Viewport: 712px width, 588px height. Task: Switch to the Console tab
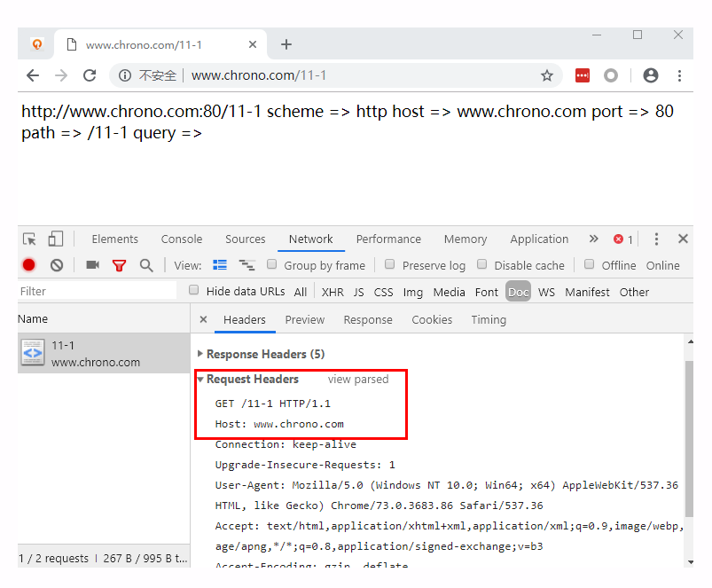point(182,239)
